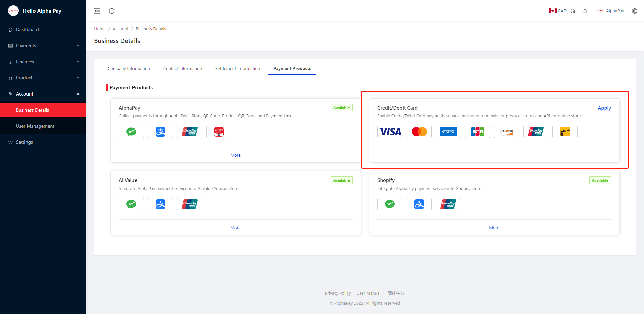This screenshot has width=644, height=314.
Task: Click the Alipay icon in AllValue card
Action: 160,204
